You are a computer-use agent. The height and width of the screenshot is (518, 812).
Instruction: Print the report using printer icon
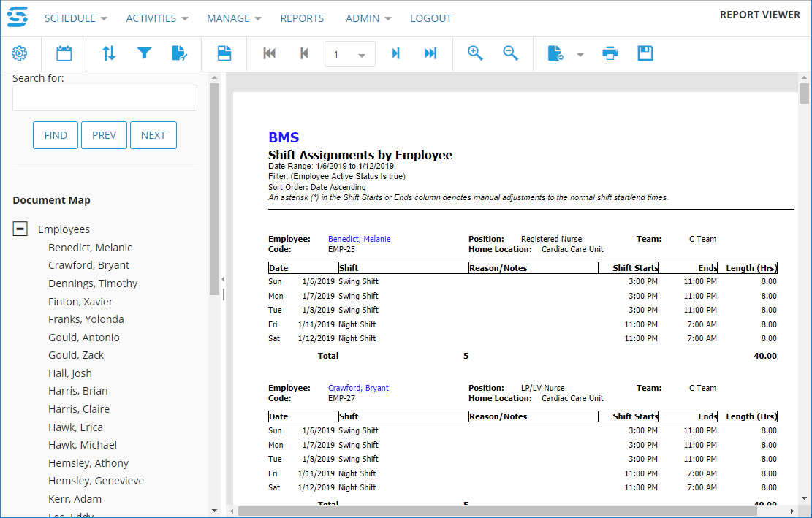610,53
